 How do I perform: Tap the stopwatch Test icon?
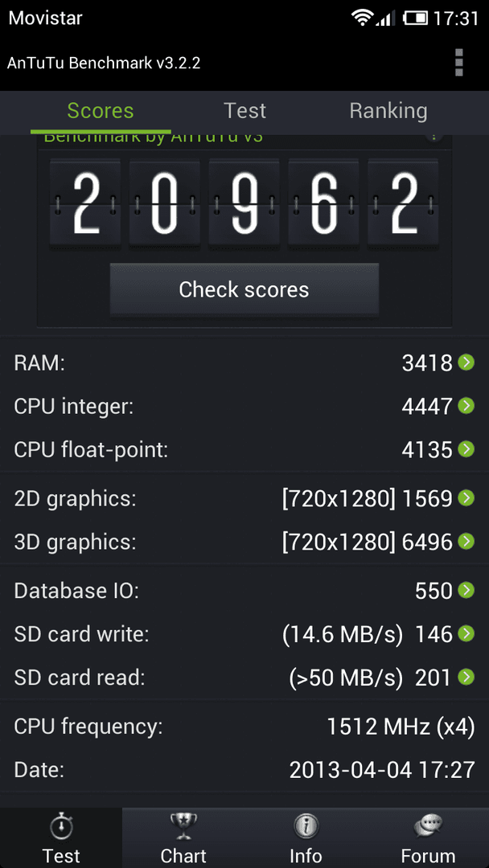click(61, 828)
